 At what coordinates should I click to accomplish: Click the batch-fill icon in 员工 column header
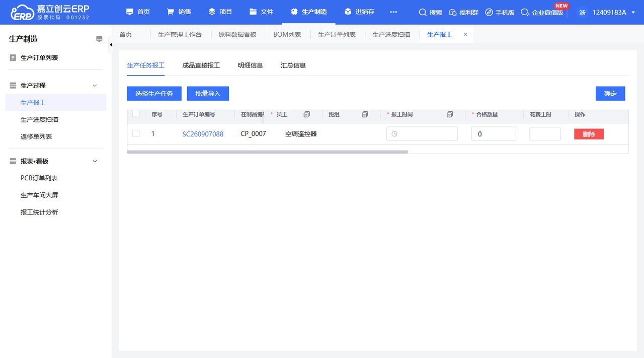tap(307, 115)
